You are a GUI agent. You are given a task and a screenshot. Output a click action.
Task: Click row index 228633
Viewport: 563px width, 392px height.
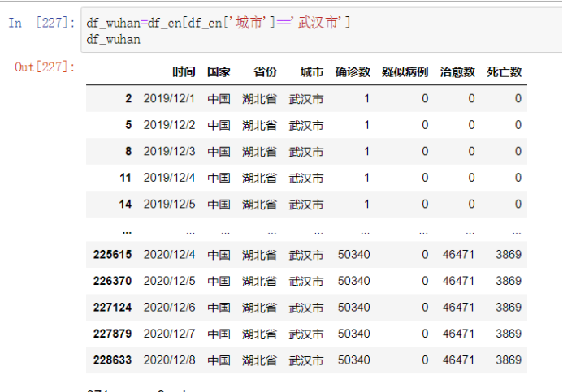[113, 360]
